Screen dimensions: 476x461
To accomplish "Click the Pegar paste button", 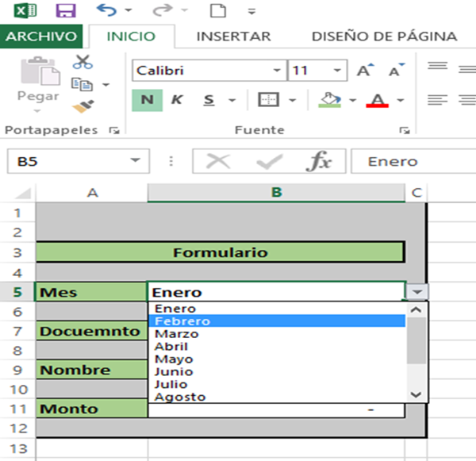I will [37, 83].
